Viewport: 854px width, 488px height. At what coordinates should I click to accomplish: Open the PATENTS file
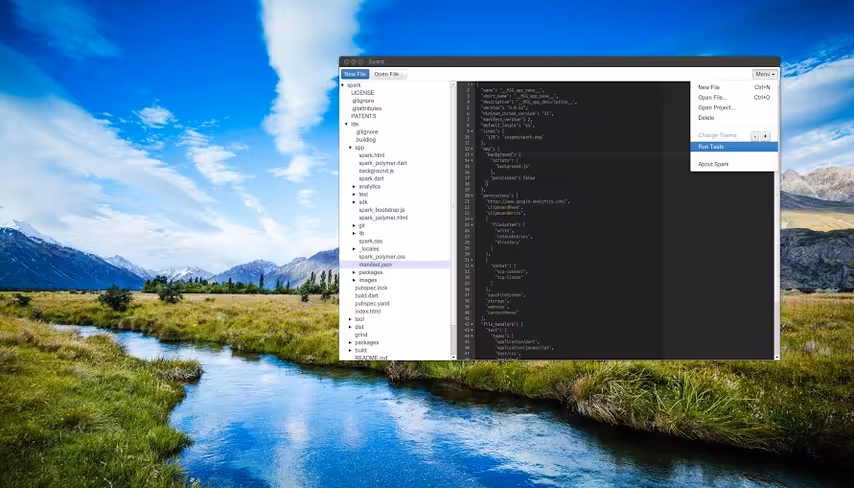coord(363,116)
